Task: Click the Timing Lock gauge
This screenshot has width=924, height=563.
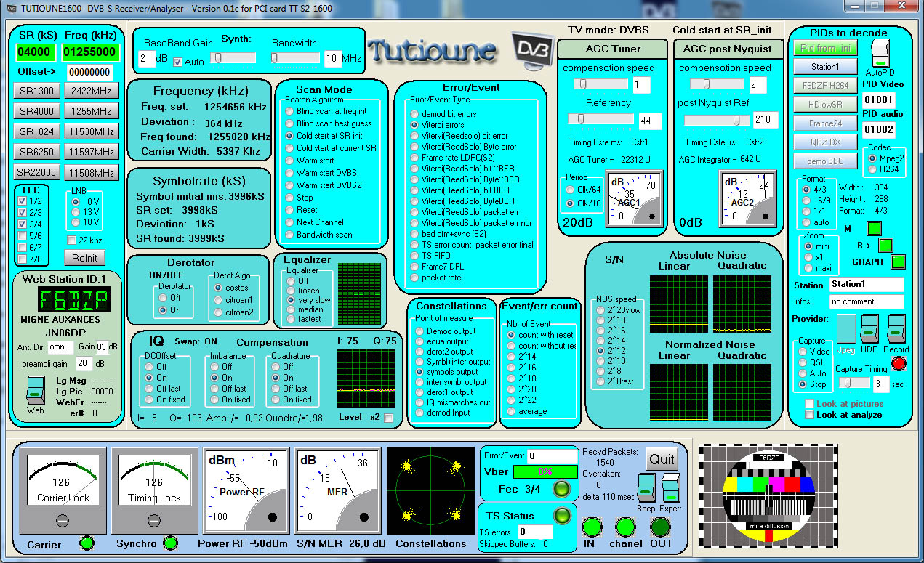Action: click(x=154, y=493)
